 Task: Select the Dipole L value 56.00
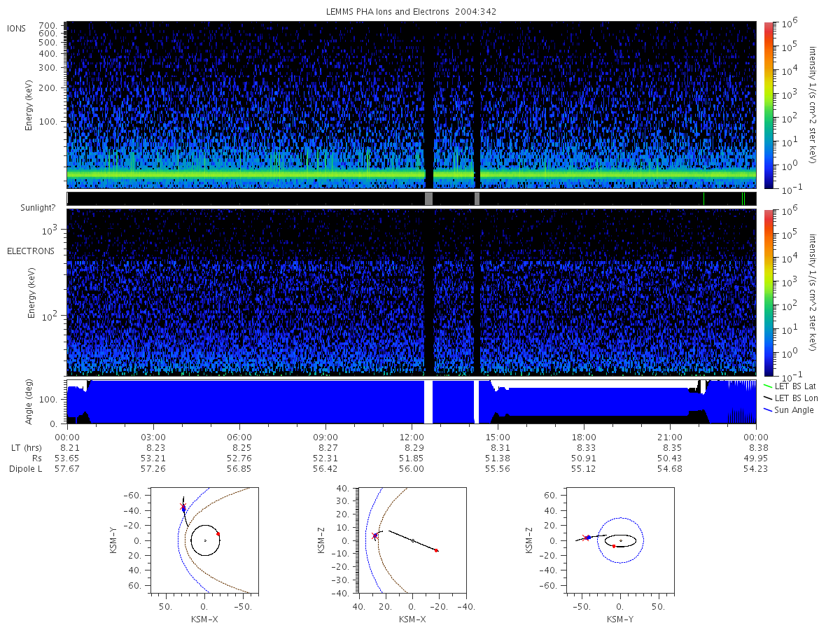412,468
